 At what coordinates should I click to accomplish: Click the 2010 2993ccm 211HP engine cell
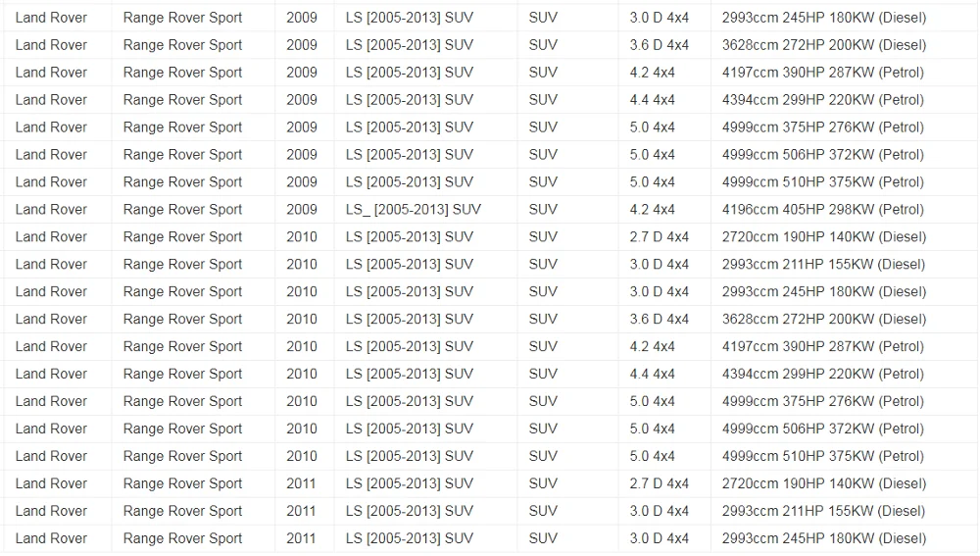click(823, 264)
